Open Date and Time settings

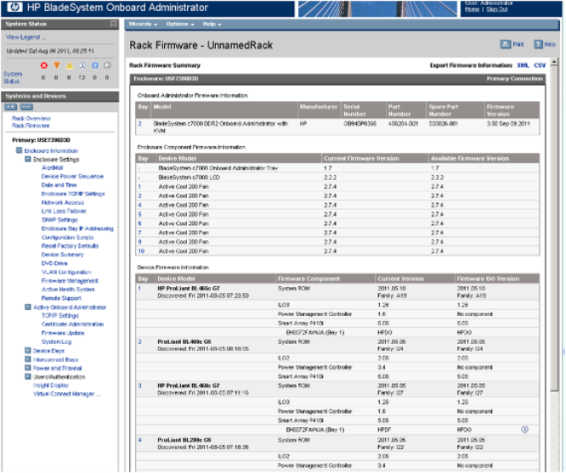pyautogui.click(x=59, y=185)
